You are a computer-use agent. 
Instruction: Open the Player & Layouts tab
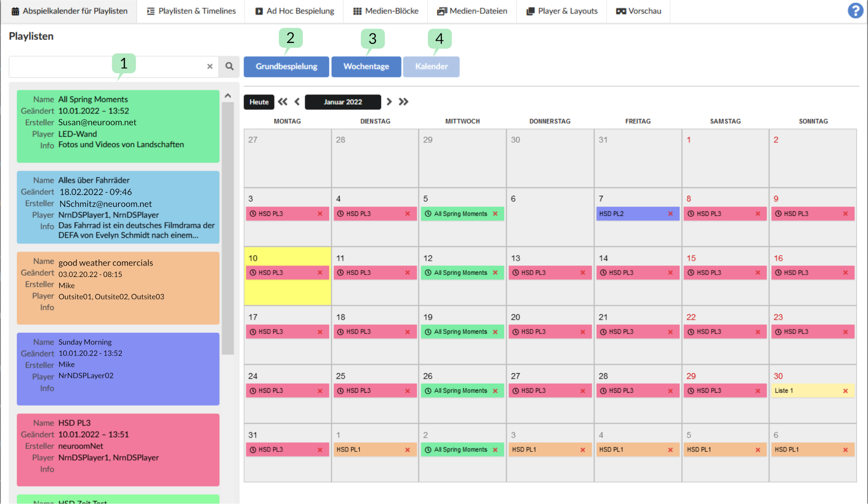(561, 11)
